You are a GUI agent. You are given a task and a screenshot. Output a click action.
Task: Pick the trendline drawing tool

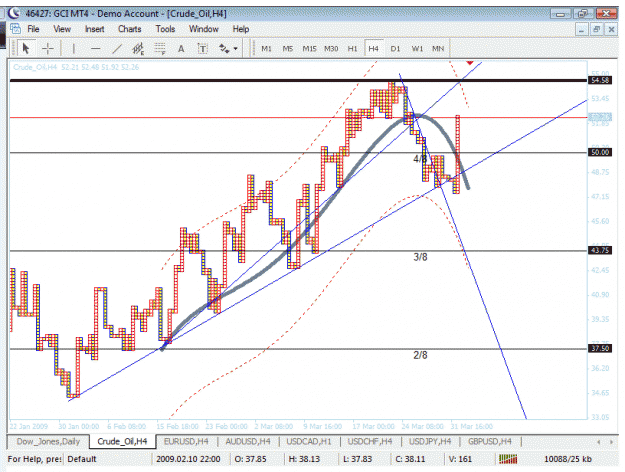[117, 49]
